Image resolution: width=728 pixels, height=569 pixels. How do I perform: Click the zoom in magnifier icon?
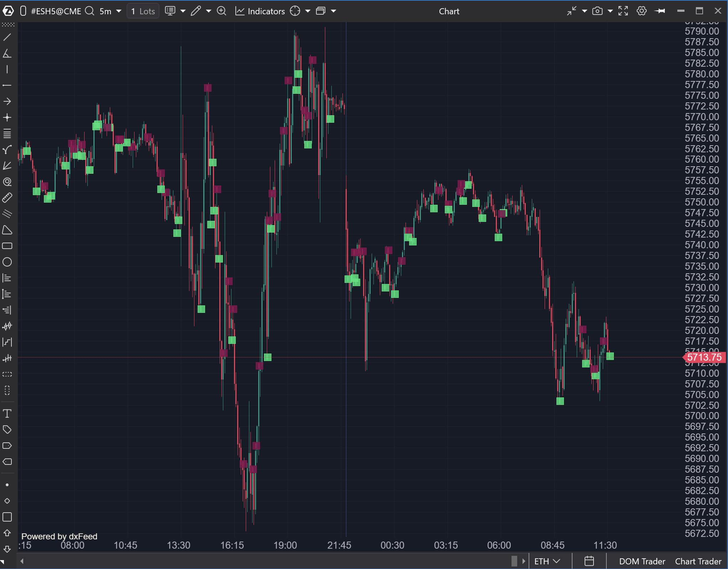(x=222, y=11)
